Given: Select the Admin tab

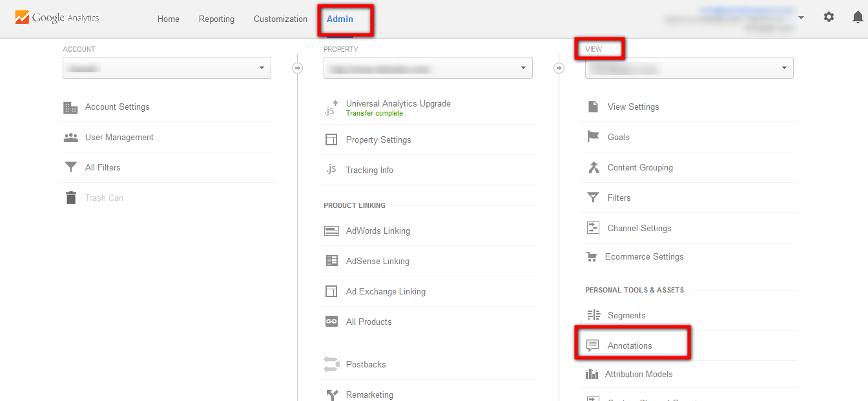Looking at the screenshot, I should [340, 19].
